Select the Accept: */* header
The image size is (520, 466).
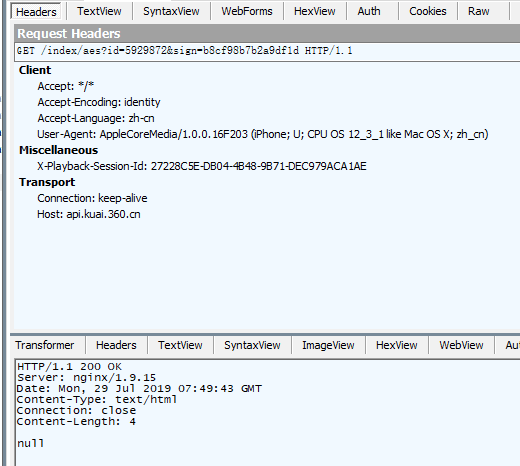[66, 86]
